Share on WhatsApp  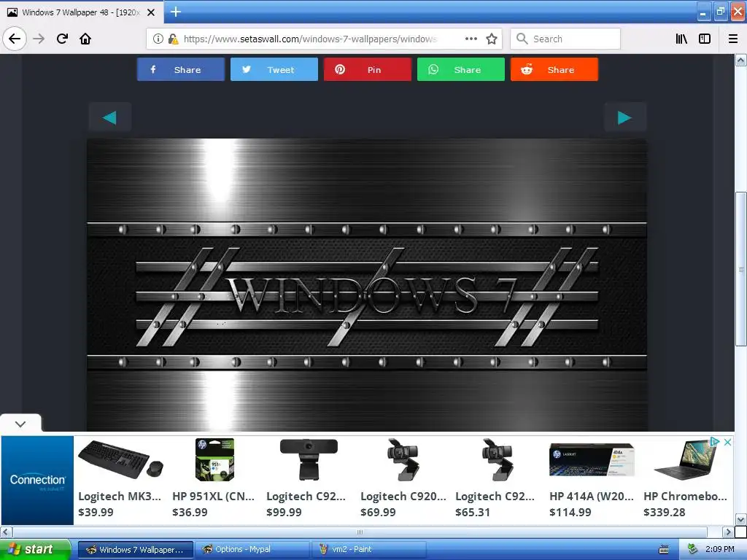point(461,69)
